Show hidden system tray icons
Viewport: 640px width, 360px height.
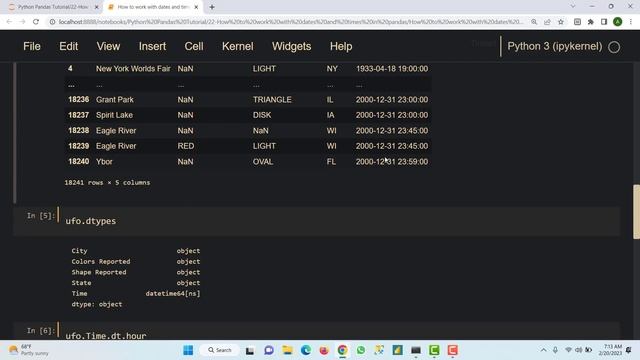click(x=543, y=350)
